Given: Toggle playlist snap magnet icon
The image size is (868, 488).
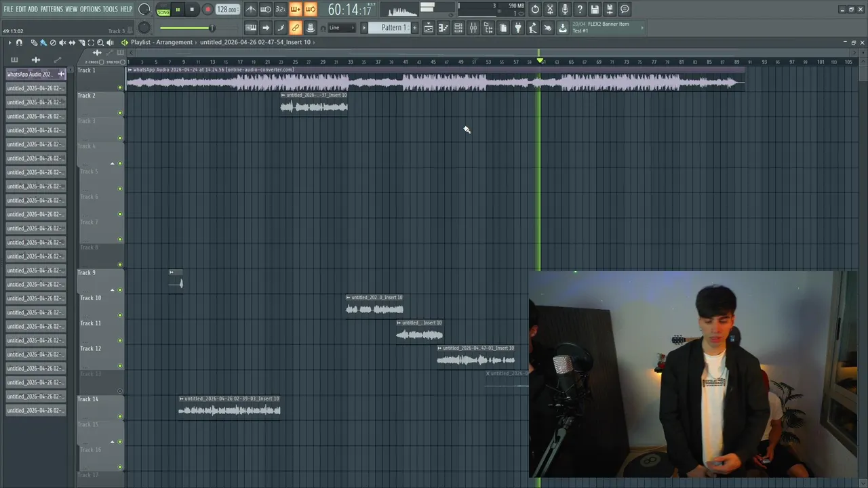Looking at the screenshot, I should coord(19,43).
